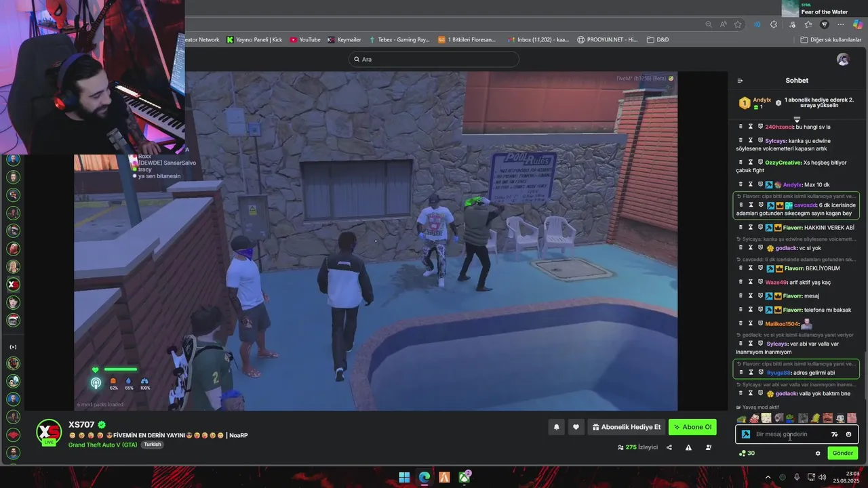
Task: Click username Sylcays in kanka şu edwine message
Action: click(x=776, y=141)
